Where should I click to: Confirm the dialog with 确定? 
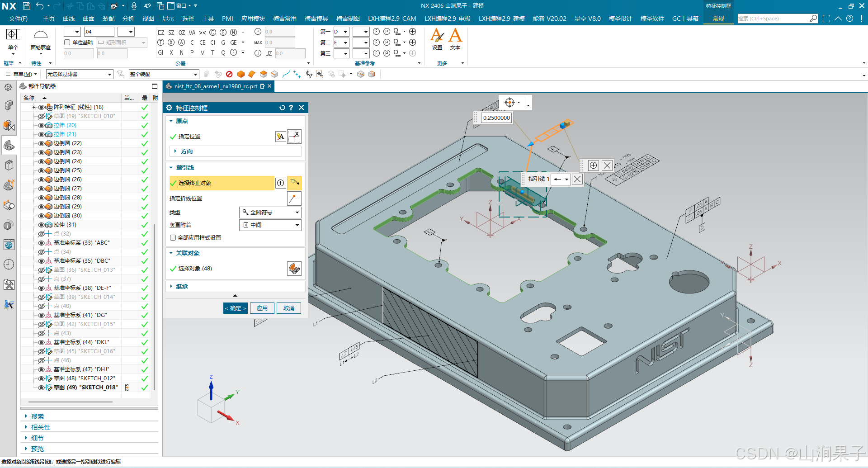tap(236, 308)
